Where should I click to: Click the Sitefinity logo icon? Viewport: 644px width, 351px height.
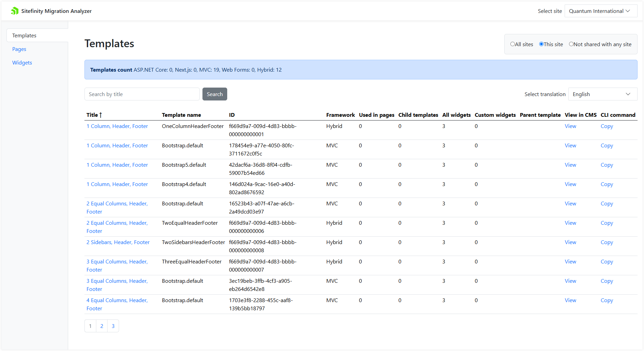(x=15, y=11)
